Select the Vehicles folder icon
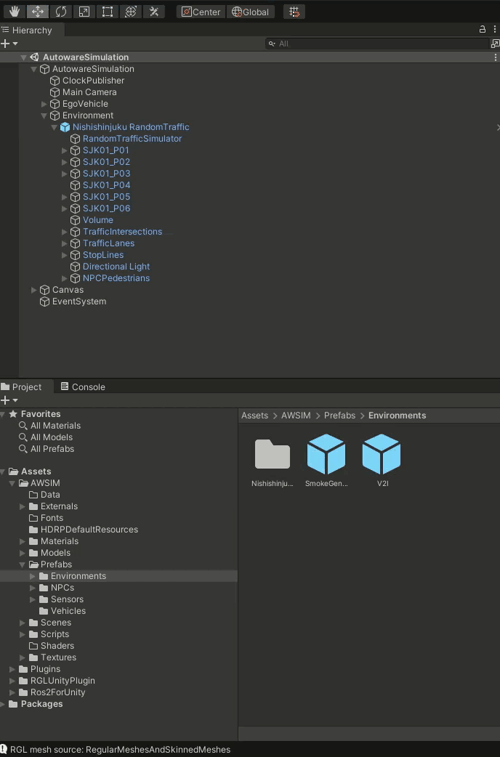Screen dimensions: 500x757 (x=43, y=611)
